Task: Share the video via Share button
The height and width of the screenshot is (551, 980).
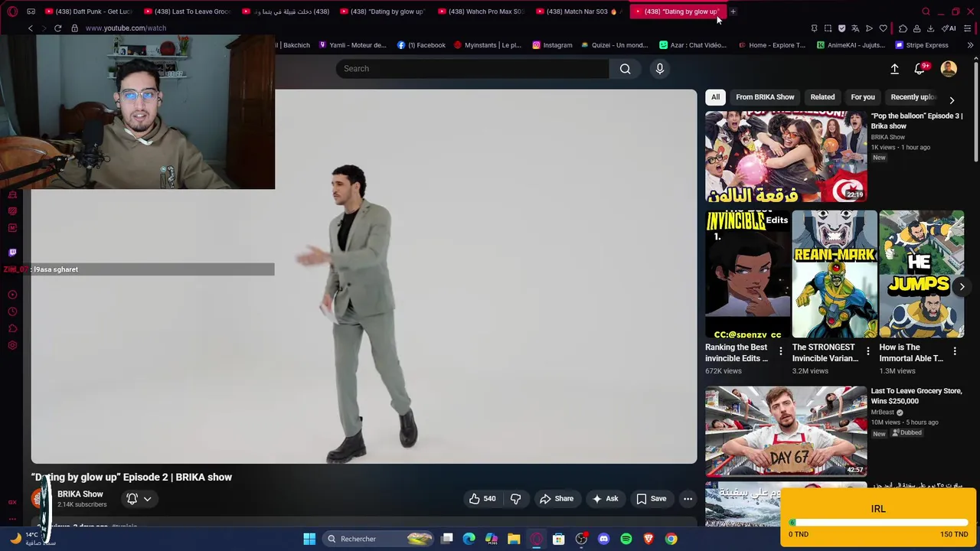Action: pos(556,499)
